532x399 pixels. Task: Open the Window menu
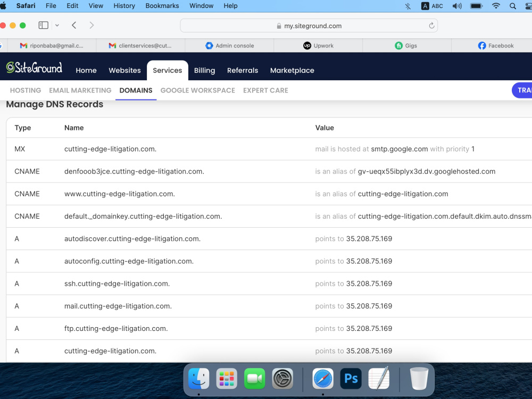pos(201,6)
